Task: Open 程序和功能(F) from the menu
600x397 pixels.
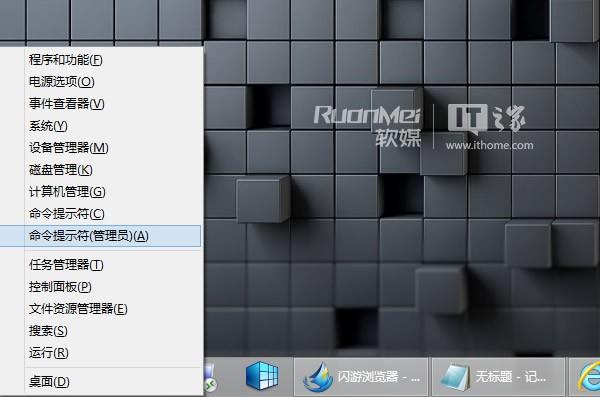Action: (x=101, y=60)
